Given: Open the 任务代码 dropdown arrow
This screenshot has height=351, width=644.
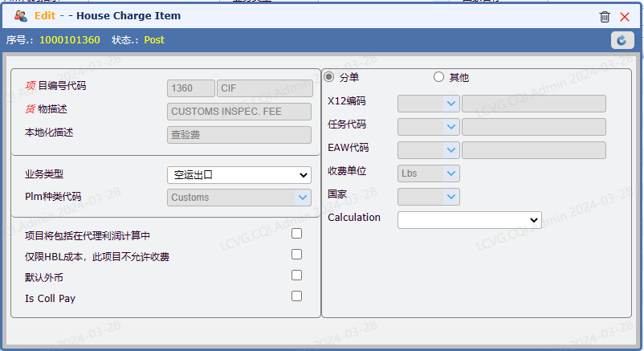Looking at the screenshot, I should (x=451, y=127).
